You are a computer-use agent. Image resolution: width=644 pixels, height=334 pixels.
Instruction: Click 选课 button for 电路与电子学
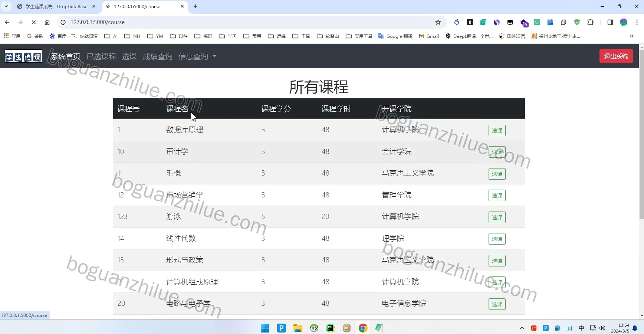pyautogui.click(x=497, y=304)
